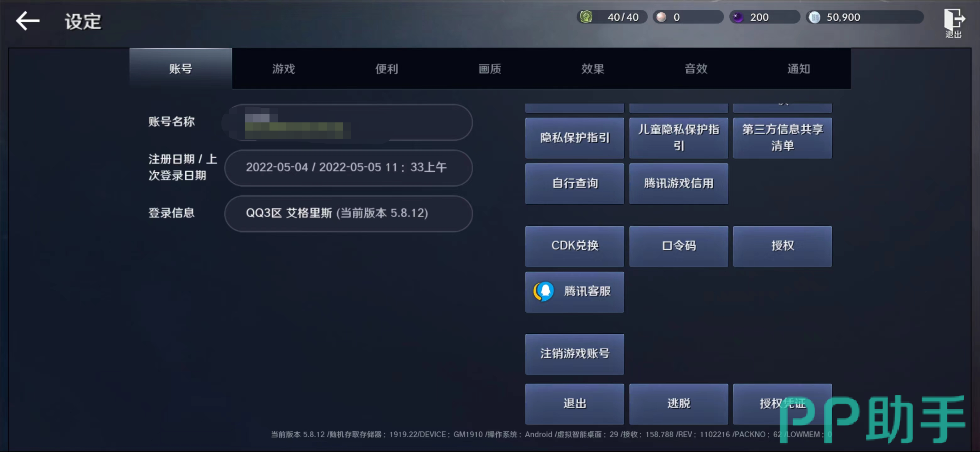Switch to the 画质 tab
Image resolution: width=980 pixels, height=452 pixels.
(490, 69)
